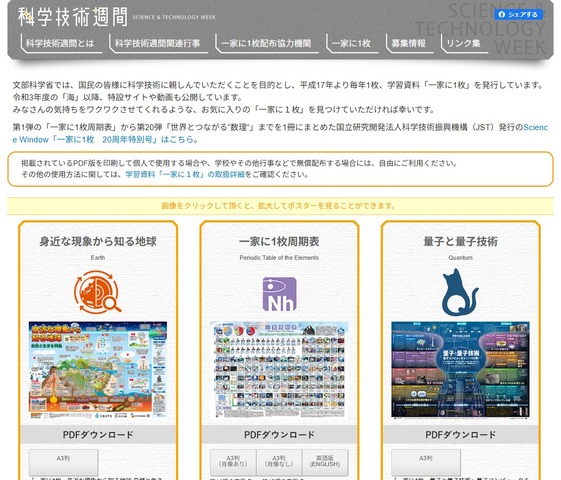Click the SCIENCE & TECHNOLOGY WEEK tagline
The width and height of the screenshot is (561, 480).
(x=174, y=17)
